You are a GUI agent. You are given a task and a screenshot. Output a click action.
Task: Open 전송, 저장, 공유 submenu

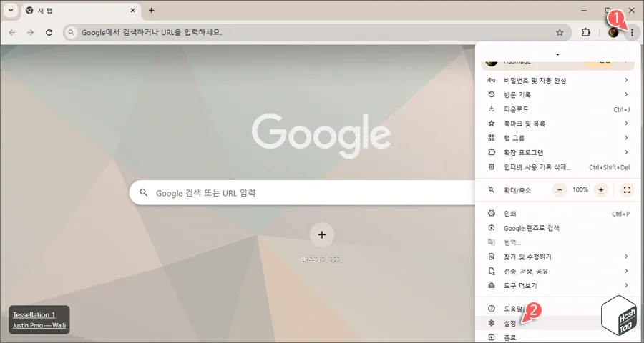pos(557,272)
